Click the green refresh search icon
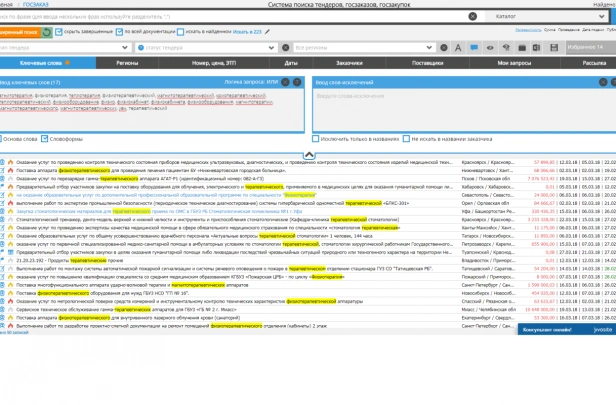 47,32
